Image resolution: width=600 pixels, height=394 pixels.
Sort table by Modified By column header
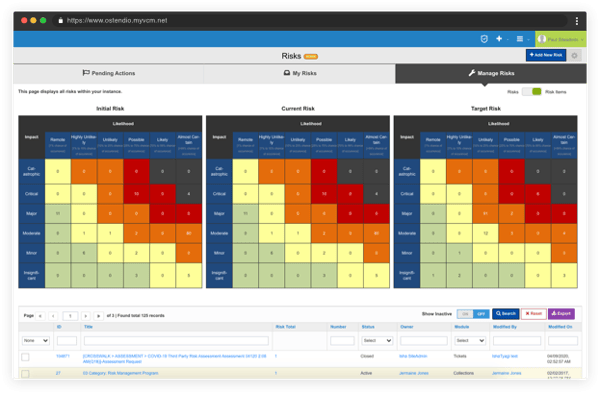[x=505, y=327]
